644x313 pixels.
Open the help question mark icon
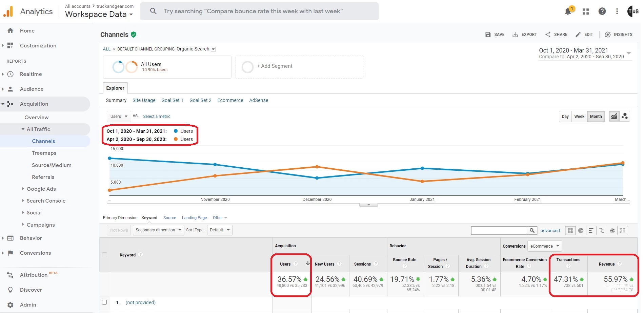point(602,11)
